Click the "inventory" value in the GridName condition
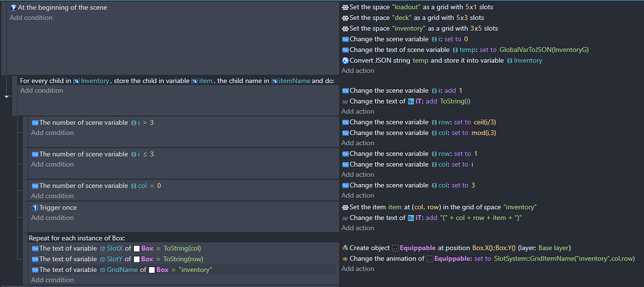Image resolution: width=644 pixels, height=287 pixels. pyautogui.click(x=196, y=270)
